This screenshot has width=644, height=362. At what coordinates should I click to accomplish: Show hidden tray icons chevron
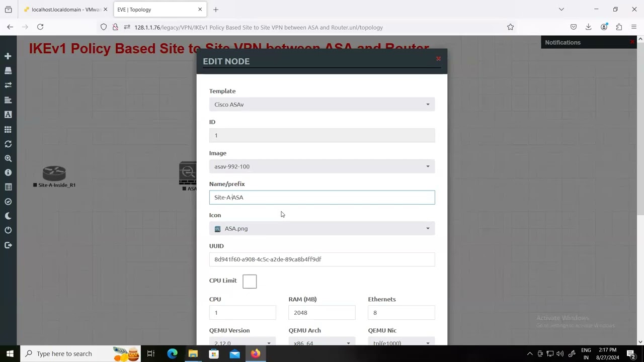[530, 354]
